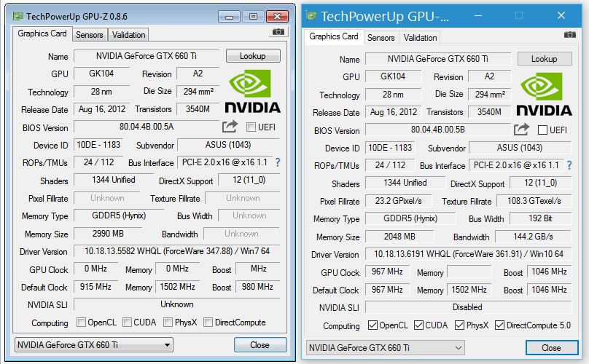Click Name field in left window

pyautogui.click(x=147, y=56)
